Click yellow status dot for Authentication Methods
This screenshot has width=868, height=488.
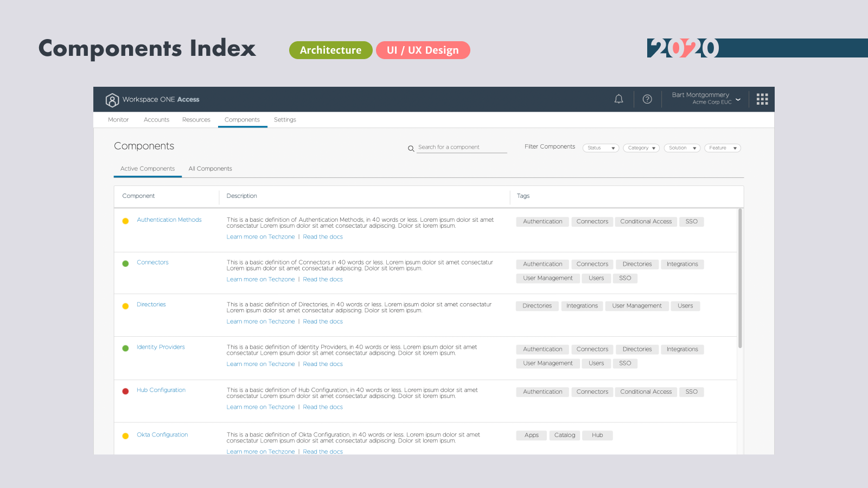125,221
